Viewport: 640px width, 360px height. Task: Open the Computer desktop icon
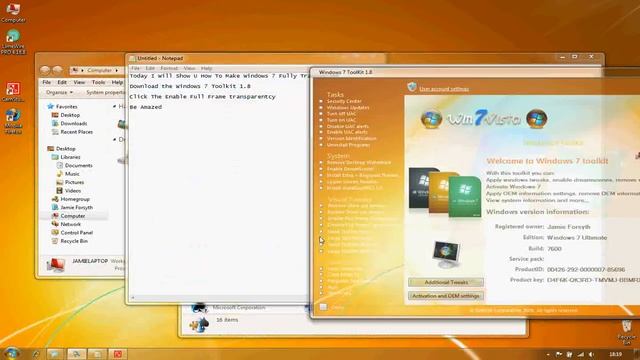pyautogui.click(x=13, y=12)
